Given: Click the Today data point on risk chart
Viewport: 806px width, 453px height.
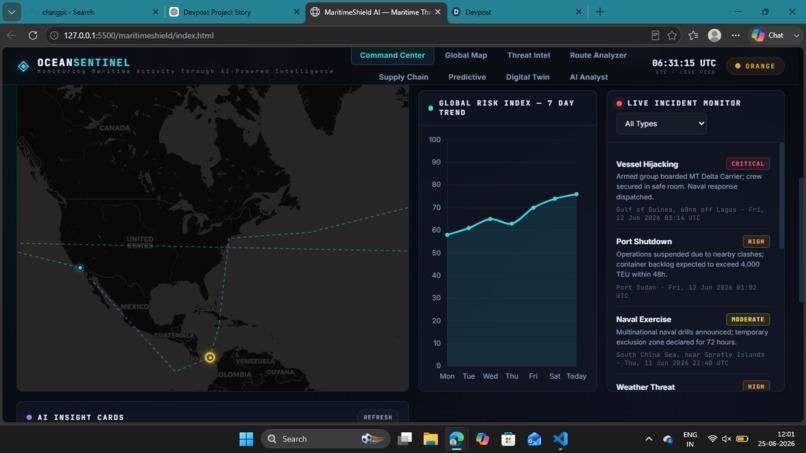Looking at the screenshot, I should point(576,194).
